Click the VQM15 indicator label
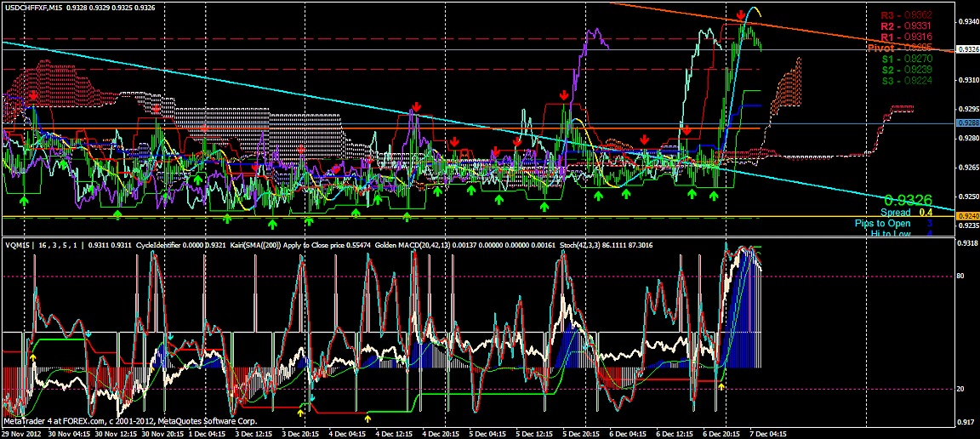980x439 pixels. (x=18, y=246)
